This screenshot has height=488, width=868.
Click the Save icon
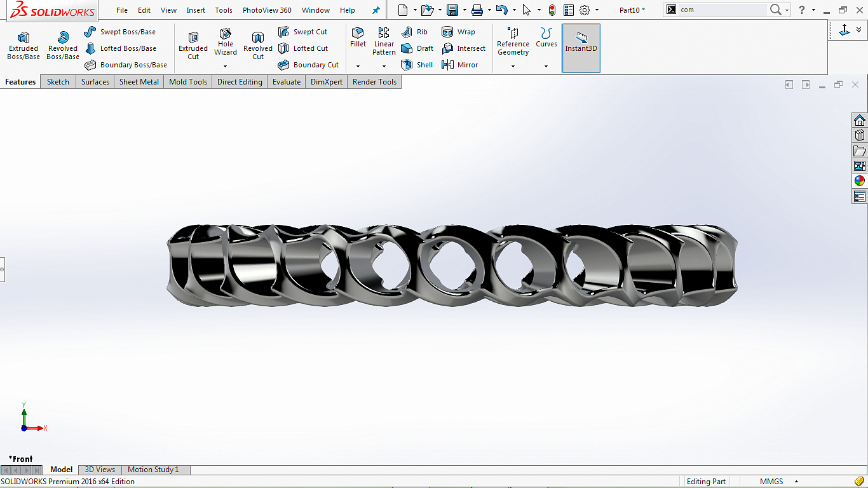coord(452,10)
